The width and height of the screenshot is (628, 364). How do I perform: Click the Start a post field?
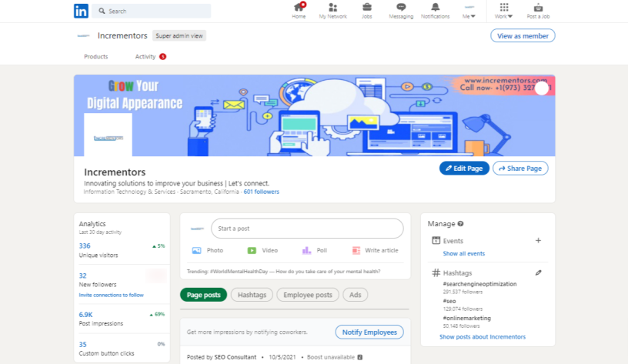point(309,229)
